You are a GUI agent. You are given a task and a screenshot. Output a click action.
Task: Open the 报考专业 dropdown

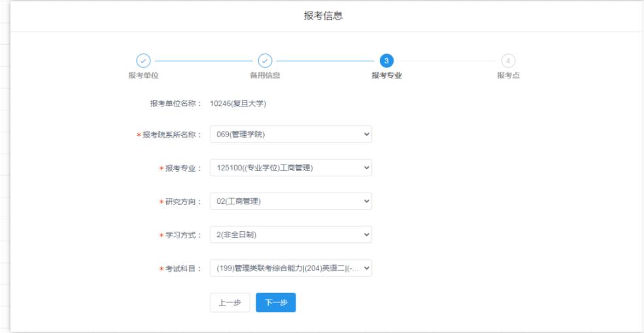tap(291, 168)
